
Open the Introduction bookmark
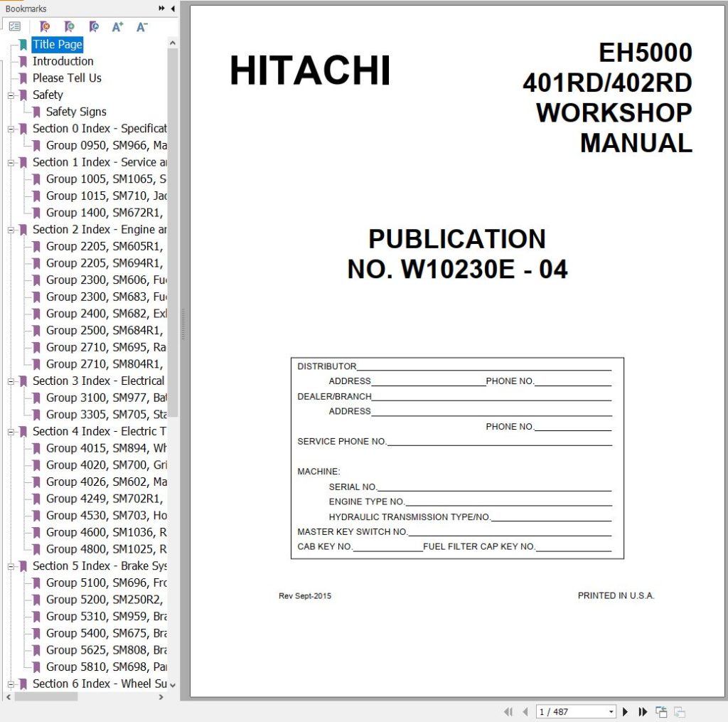[x=63, y=61]
